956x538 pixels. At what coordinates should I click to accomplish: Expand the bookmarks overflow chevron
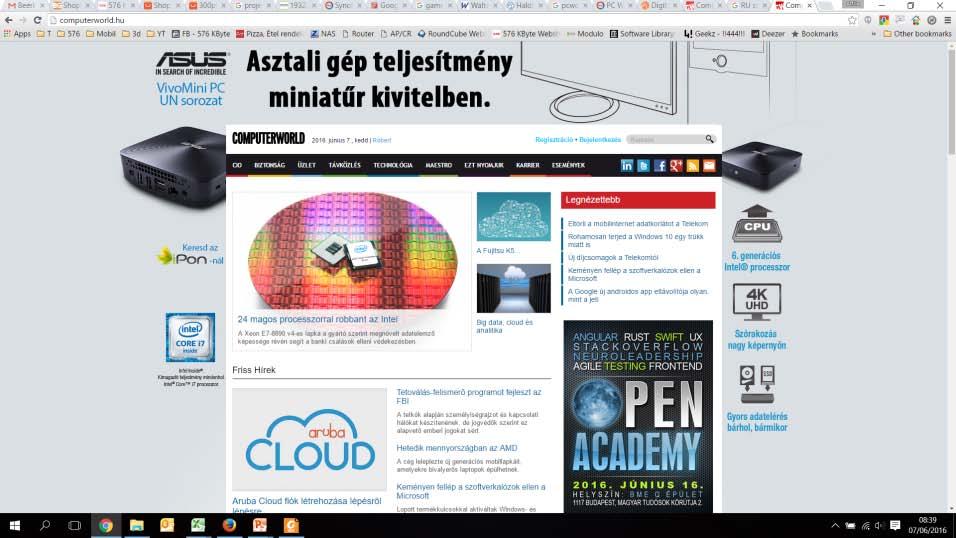(874, 34)
